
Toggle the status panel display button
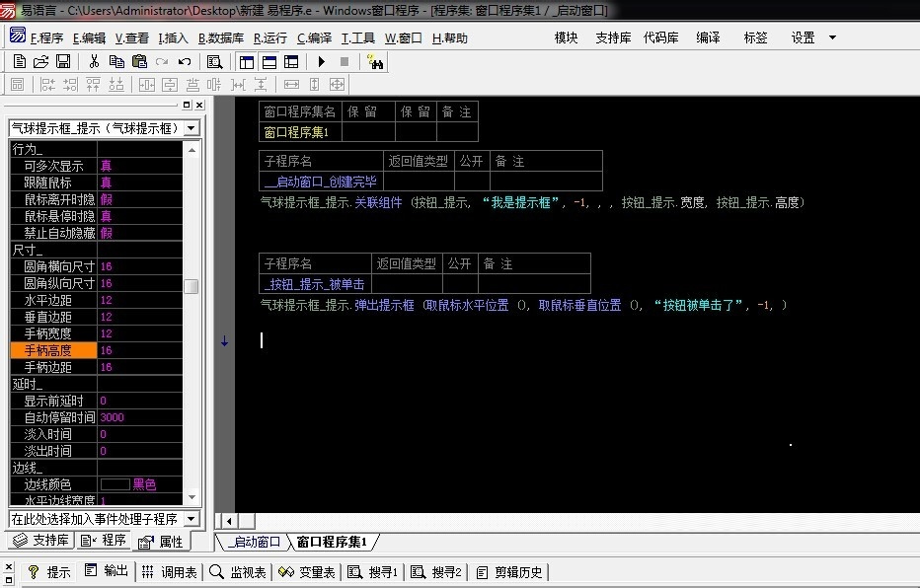[269, 61]
